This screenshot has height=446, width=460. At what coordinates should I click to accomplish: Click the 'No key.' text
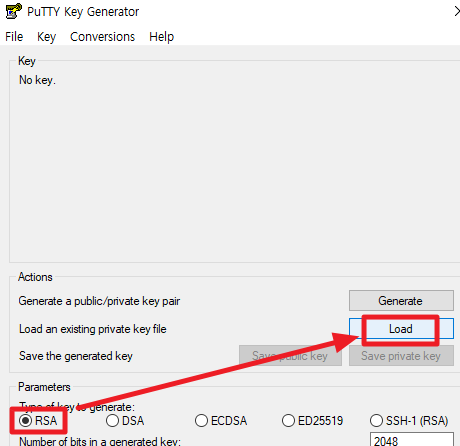click(37, 80)
